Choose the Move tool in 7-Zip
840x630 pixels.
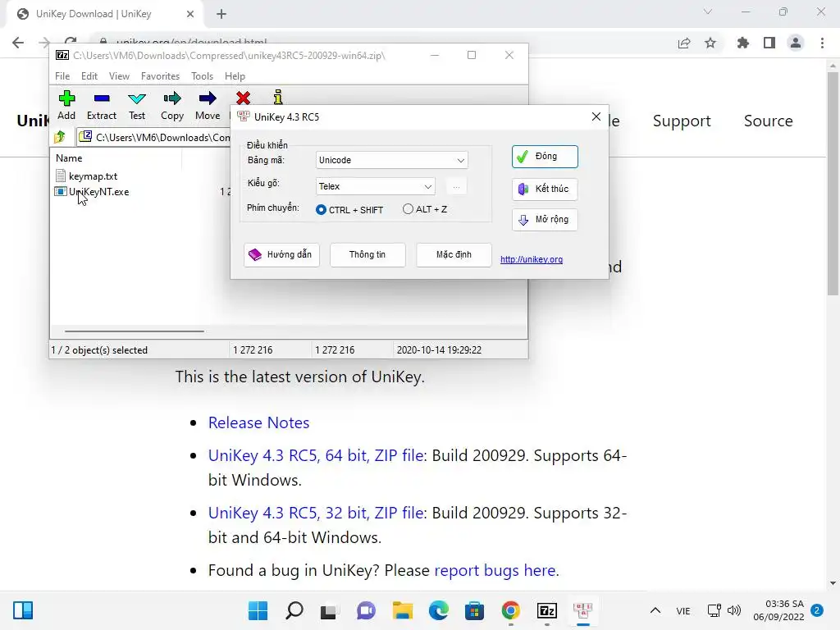coord(208,105)
